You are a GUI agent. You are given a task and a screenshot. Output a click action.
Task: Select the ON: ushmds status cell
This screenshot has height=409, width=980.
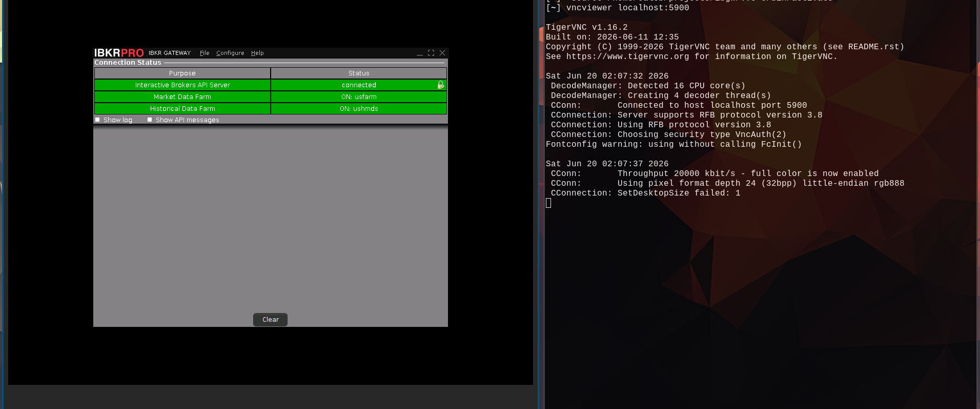tap(359, 109)
